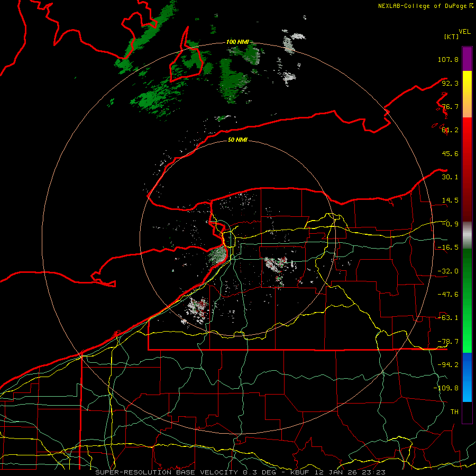Viewport: 476px width, 476px height.
Task: Click the 76.7 velocity scale value
Action: pos(450,106)
